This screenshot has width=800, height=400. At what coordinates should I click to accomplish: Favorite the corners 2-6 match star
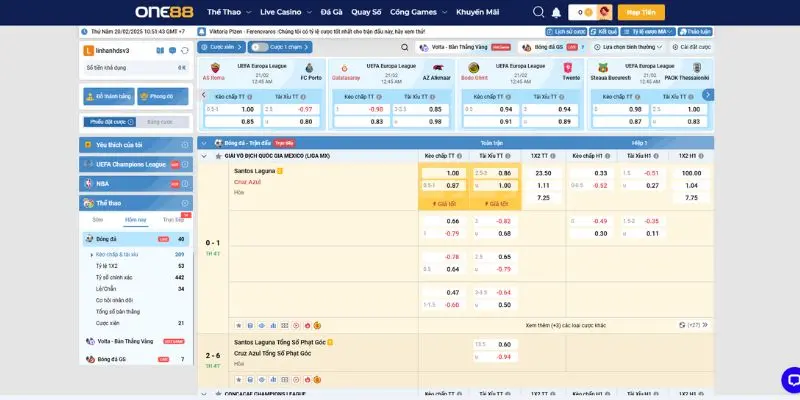pyautogui.click(x=238, y=380)
